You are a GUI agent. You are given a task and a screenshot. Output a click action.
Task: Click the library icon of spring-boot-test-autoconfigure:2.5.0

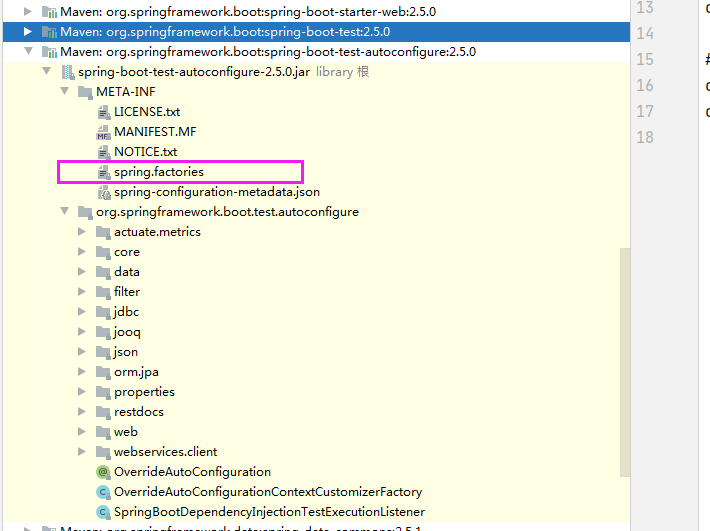pyautogui.click(x=49, y=52)
